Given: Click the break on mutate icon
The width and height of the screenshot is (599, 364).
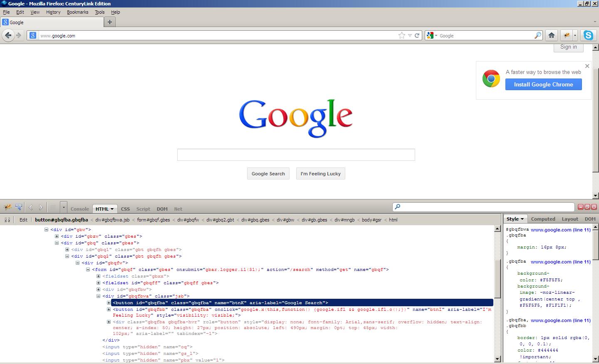Looking at the screenshot, I should tap(7, 220).
